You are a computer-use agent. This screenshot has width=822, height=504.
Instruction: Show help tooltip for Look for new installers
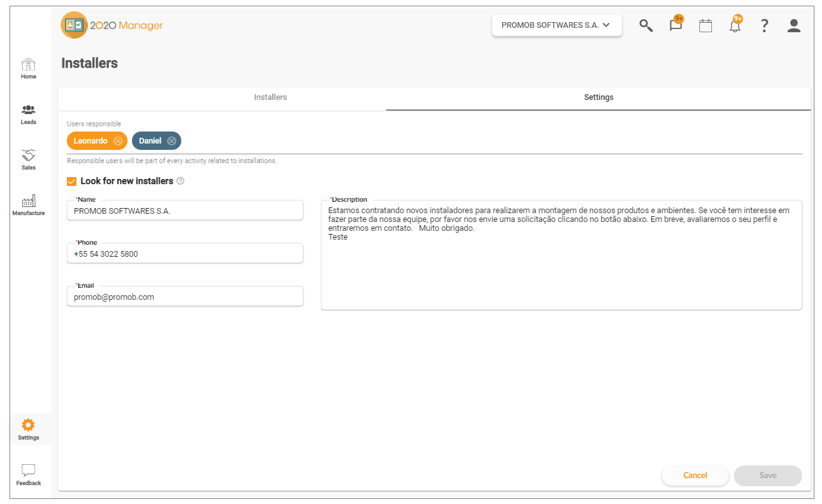click(180, 181)
